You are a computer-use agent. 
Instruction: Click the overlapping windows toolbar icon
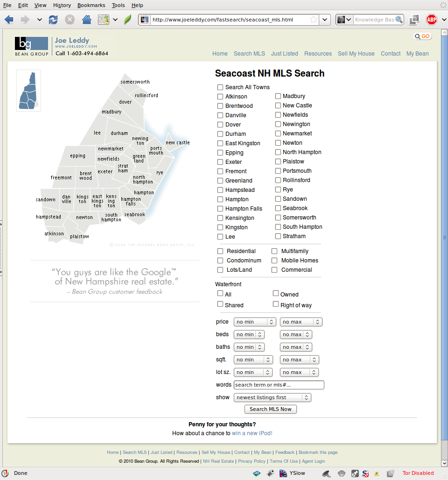pos(414,20)
